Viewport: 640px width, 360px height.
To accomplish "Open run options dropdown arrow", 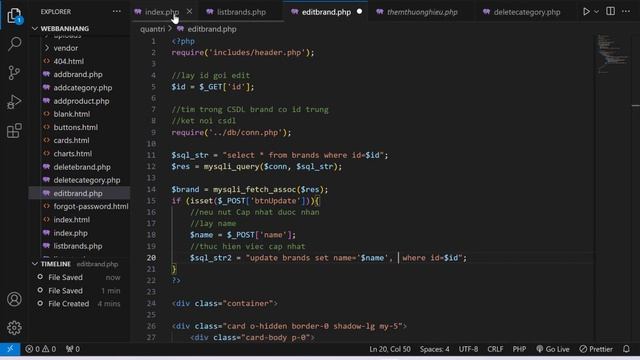I will click(596, 11).
